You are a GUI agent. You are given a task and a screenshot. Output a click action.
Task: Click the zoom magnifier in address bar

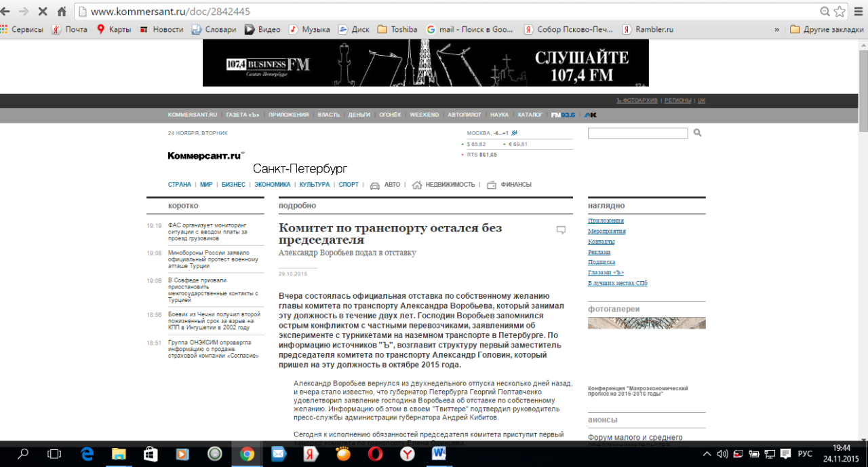(x=825, y=12)
